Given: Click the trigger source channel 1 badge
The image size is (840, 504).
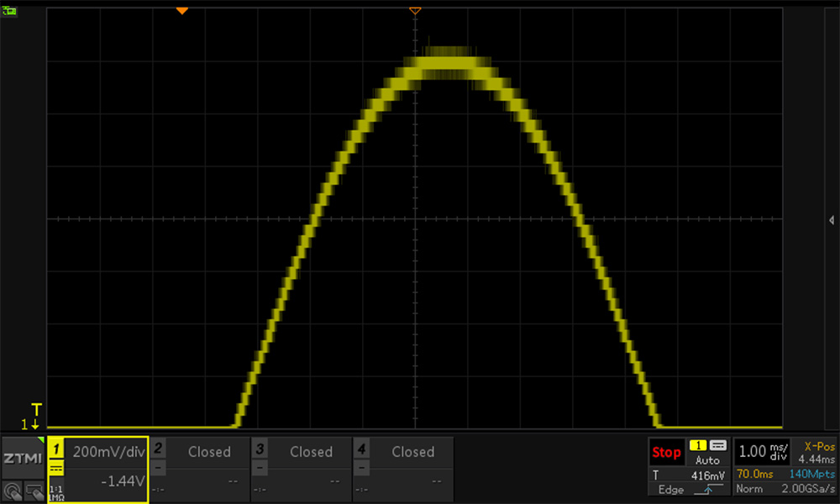Looking at the screenshot, I should tap(697, 445).
